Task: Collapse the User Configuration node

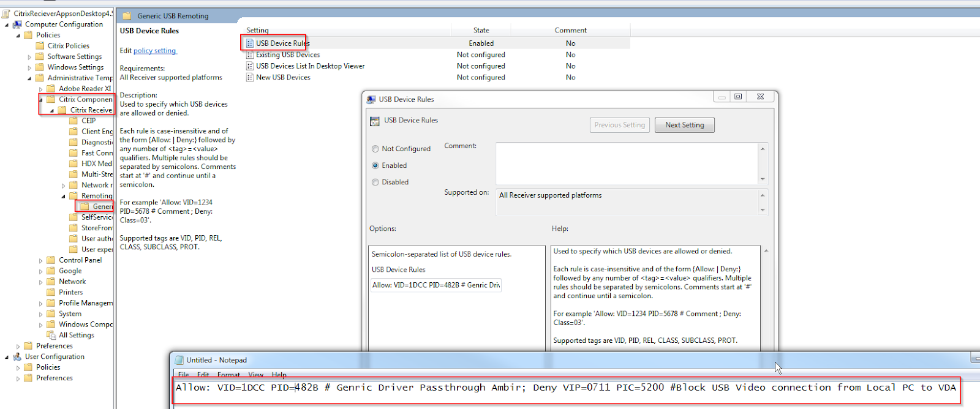Action: pos(7,357)
